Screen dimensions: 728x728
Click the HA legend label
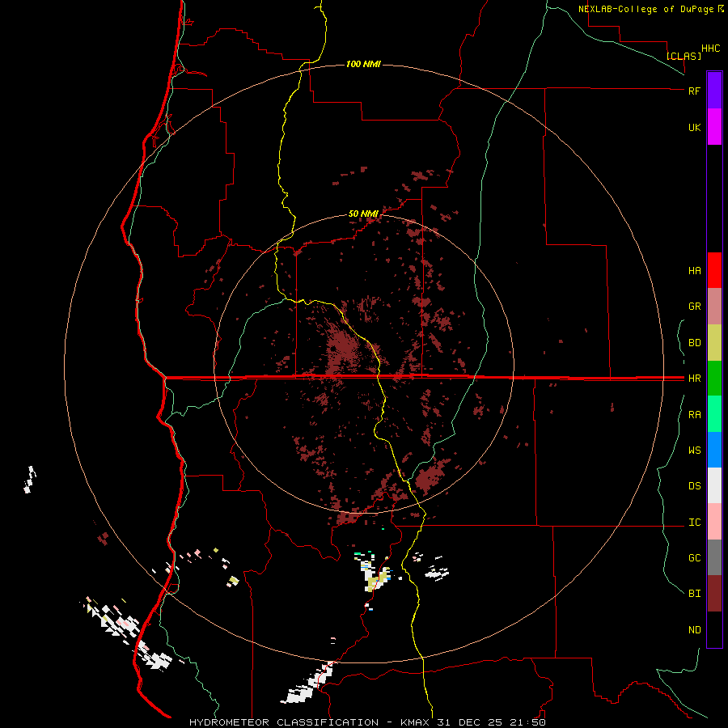[x=694, y=271]
